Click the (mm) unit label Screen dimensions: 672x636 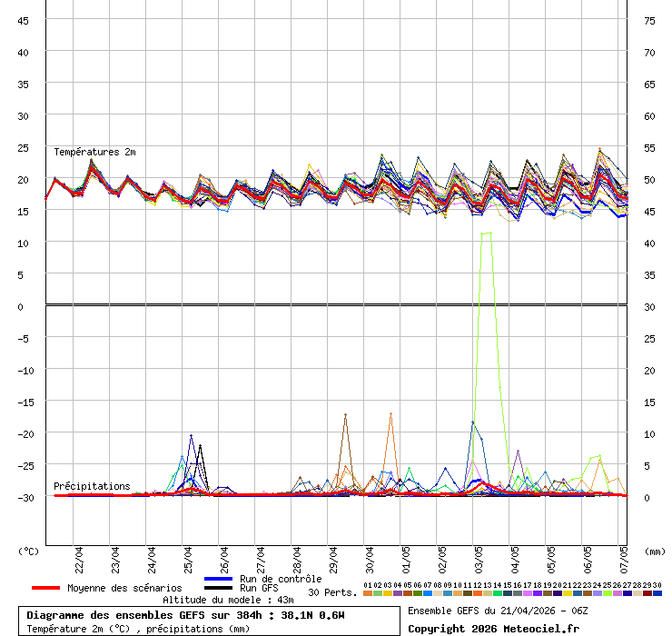point(654,551)
